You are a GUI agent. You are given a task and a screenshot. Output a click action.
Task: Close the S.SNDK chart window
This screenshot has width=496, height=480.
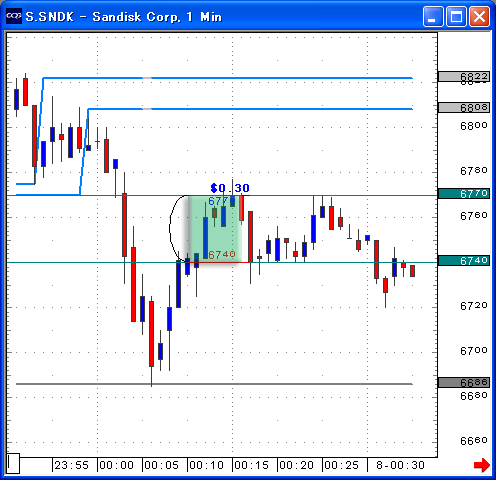pyautogui.click(x=479, y=16)
